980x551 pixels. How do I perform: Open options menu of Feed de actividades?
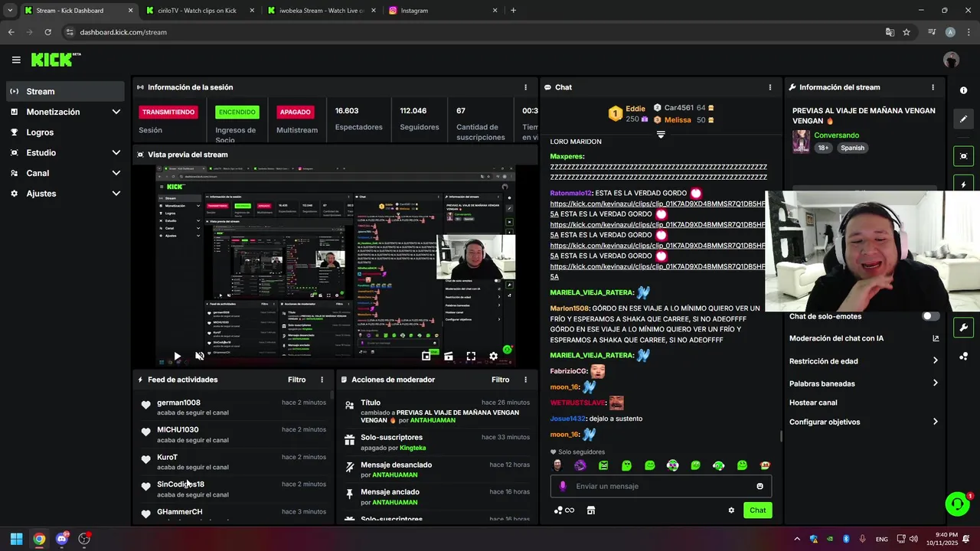322,380
